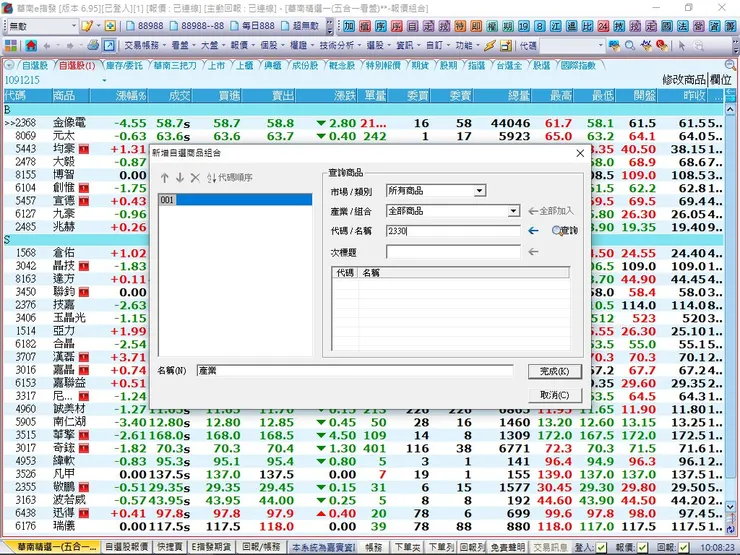Screen dimensions: 740x555
Task: Click the 全部加入 button
Action: point(551,211)
